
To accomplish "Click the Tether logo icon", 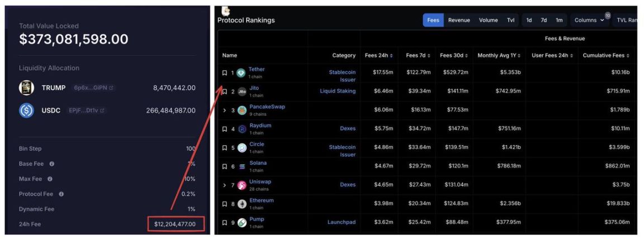I will pyautogui.click(x=241, y=73).
